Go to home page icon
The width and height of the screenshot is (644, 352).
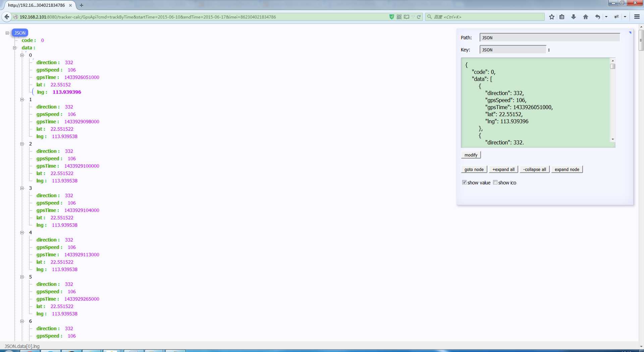[586, 17]
